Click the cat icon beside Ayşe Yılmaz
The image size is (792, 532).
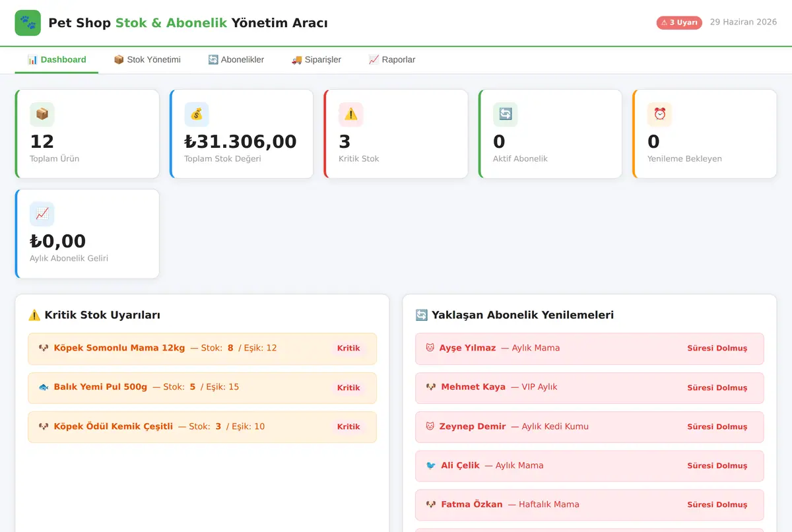click(x=430, y=348)
